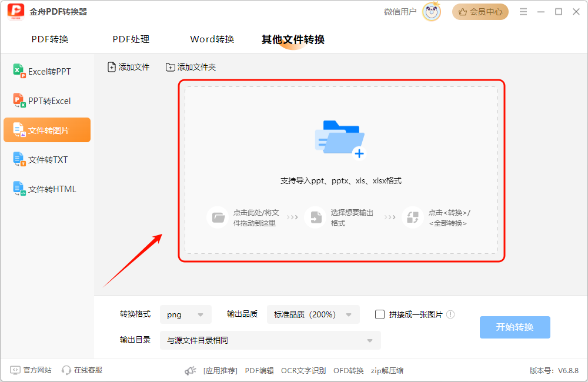Click the export step icon for 选择想要输出格式
This screenshot has height=382, width=588.
[315, 217]
